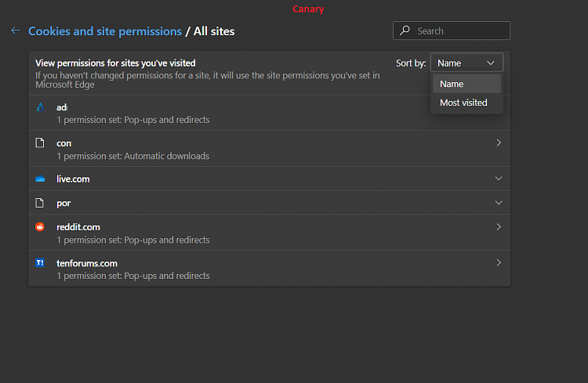Screen dimensions: 588x383
Task: Go back using the left arrow icon
Action: click(16, 31)
